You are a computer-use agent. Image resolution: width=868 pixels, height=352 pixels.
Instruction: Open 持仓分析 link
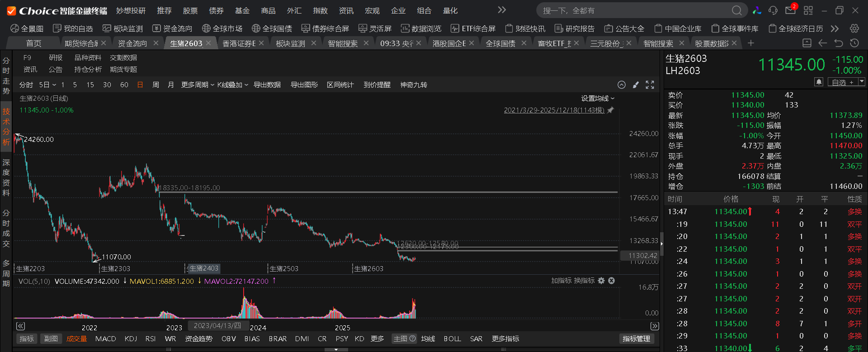[88, 69]
